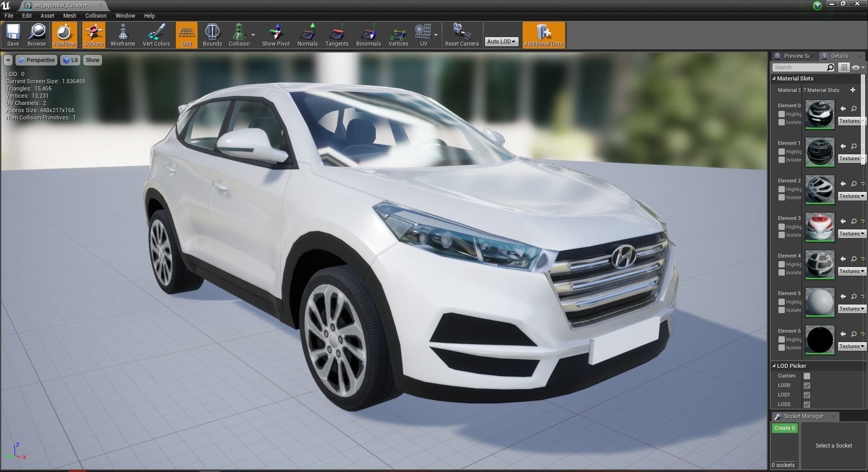The height and width of the screenshot is (472, 868).
Task: Display Binormals on the mesh
Action: coord(368,35)
